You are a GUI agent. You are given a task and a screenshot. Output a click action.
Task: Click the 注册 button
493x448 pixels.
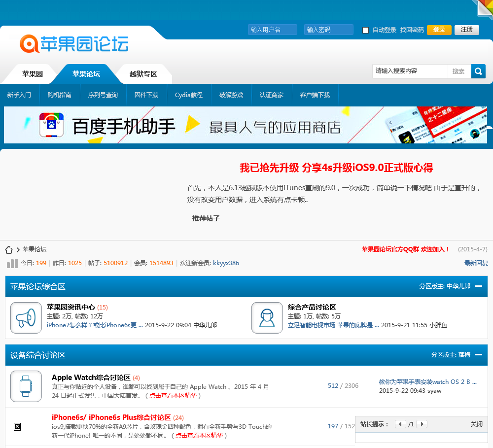coord(466,30)
